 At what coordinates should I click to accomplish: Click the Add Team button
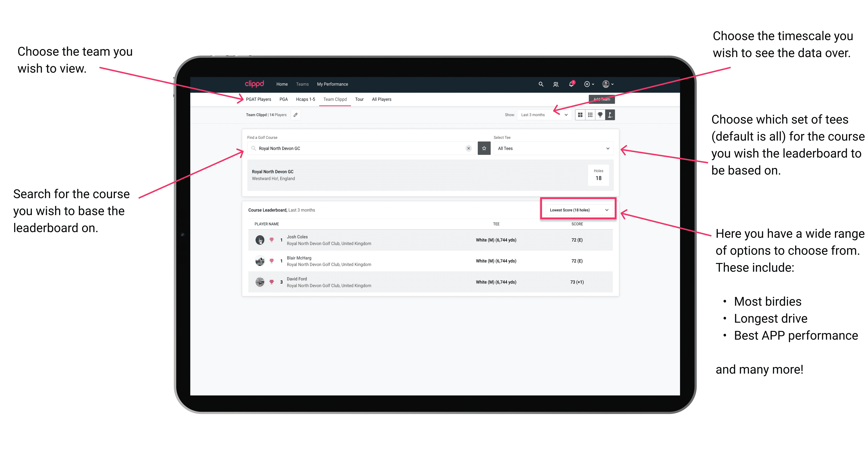coord(602,99)
